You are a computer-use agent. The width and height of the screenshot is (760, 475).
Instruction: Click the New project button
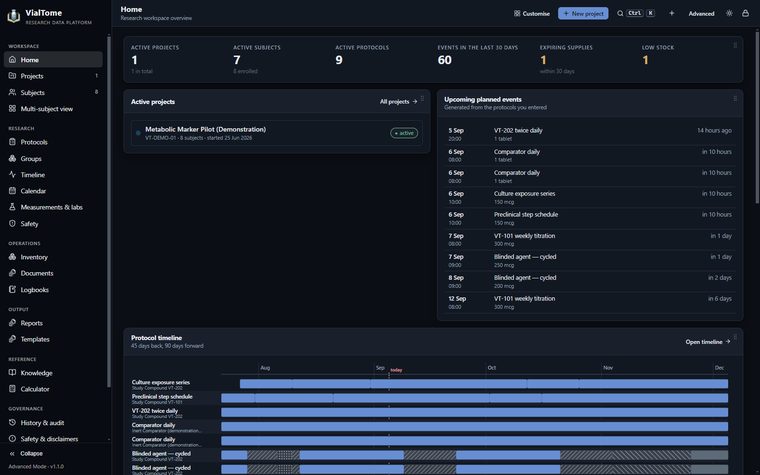pos(583,14)
